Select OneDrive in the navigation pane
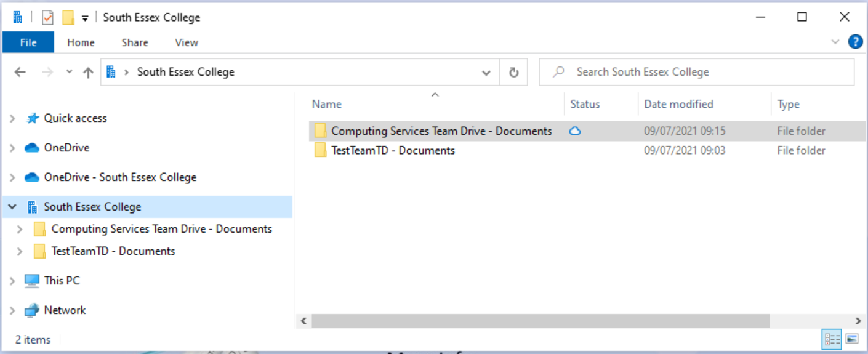Viewport: 868px width, 354px height. 66,148
